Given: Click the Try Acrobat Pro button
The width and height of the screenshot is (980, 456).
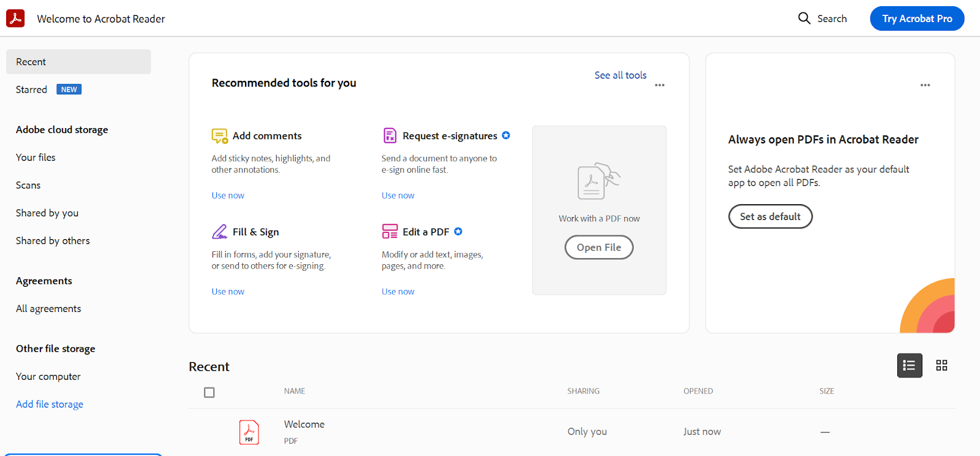Looking at the screenshot, I should click(x=917, y=18).
